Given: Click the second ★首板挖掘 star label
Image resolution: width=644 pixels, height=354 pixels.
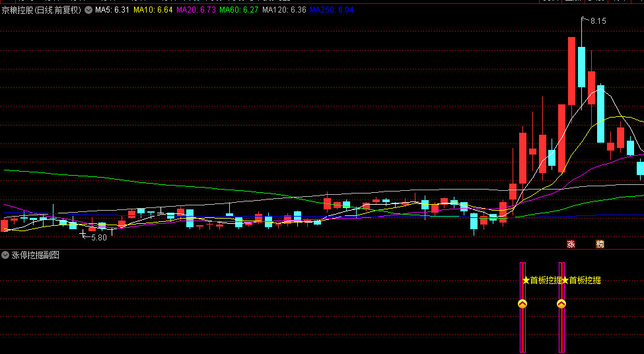Looking at the screenshot, I should (x=581, y=280).
